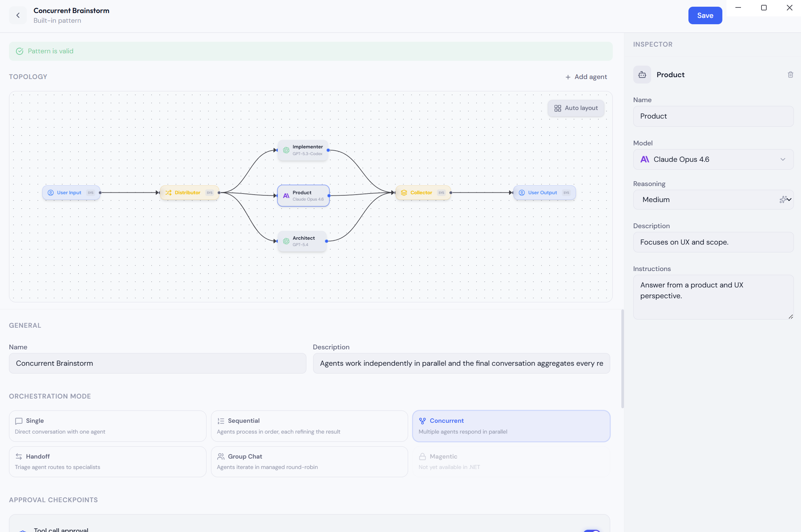801x532 pixels.
Task: Minimize the application window
Action: pyautogui.click(x=738, y=7)
